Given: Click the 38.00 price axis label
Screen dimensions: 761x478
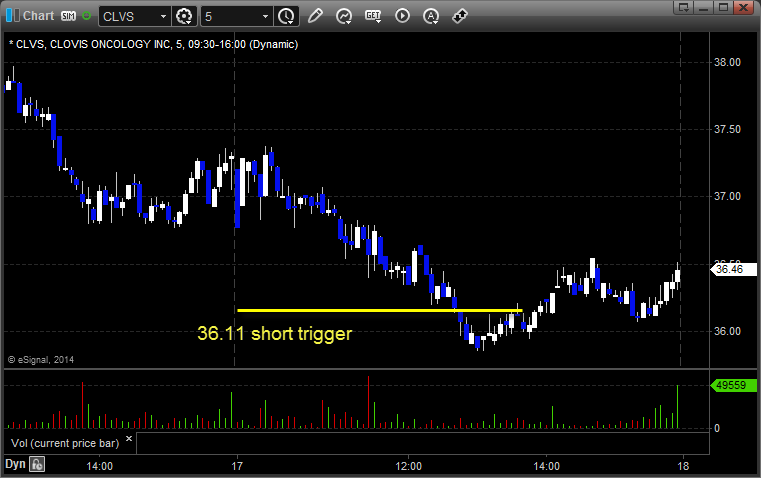Looking at the screenshot, I should tap(727, 62).
